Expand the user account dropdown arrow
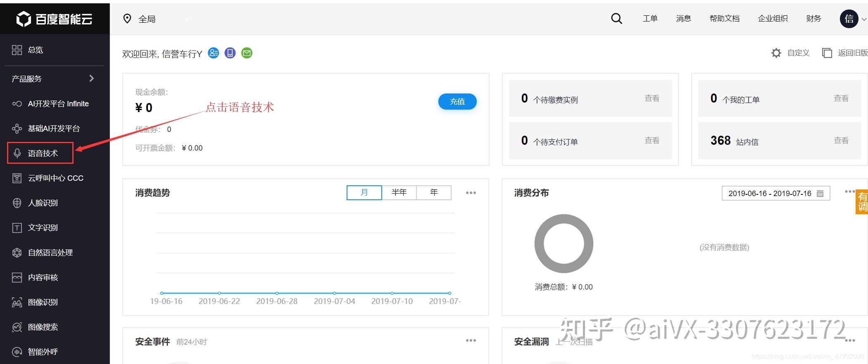This screenshot has height=364, width=868. pos(863,19)
